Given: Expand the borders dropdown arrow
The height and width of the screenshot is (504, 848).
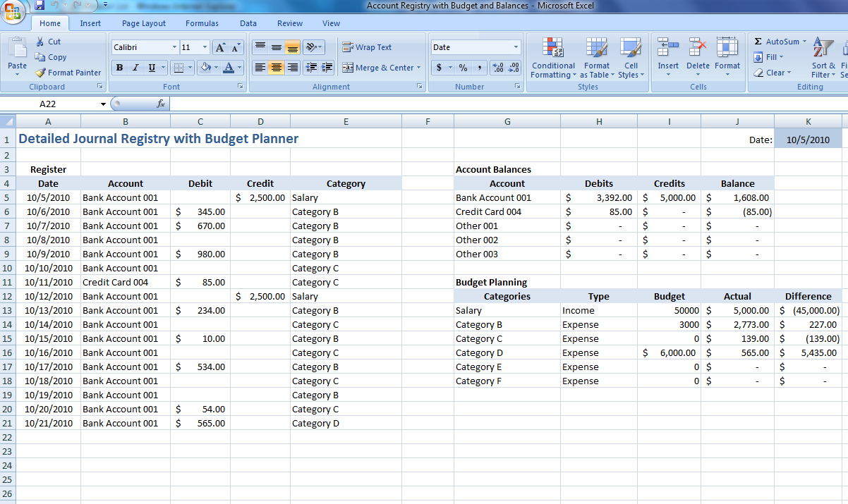Looking at the screenshot, I should pyautogui.click(x=190, y=68).
